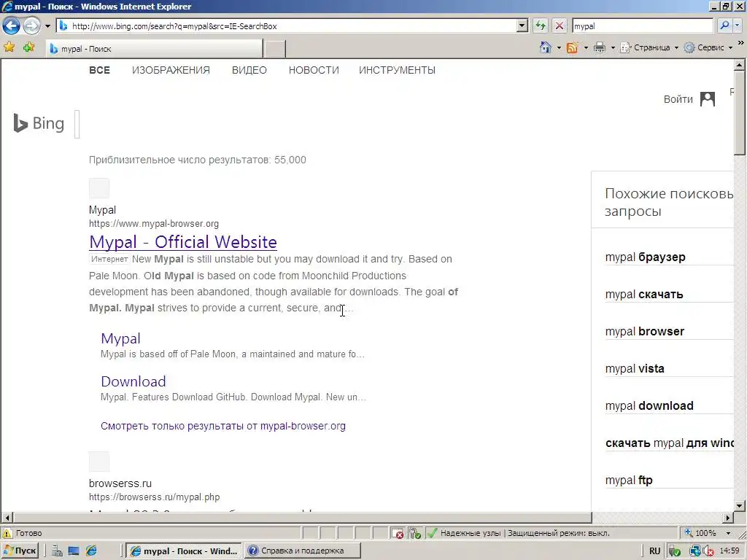Click the https://www.mypal-browser.org URL text

[154, 223]
